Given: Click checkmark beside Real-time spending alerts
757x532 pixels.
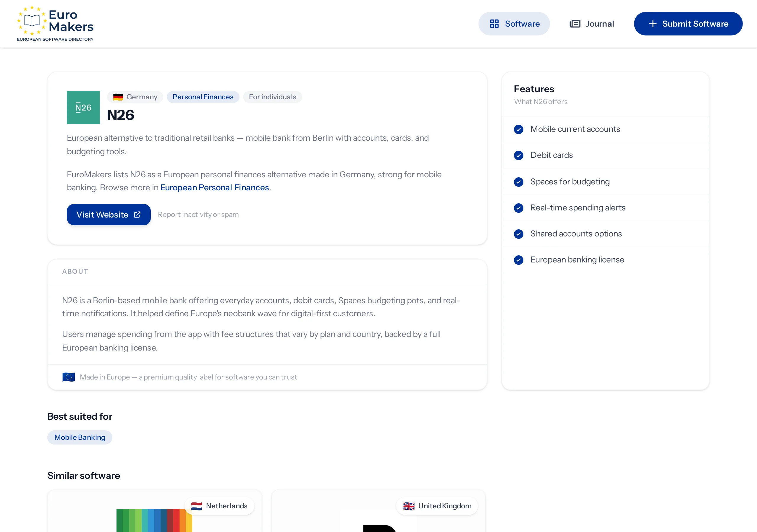Looking at the screenshot, I should click(519, 208).
